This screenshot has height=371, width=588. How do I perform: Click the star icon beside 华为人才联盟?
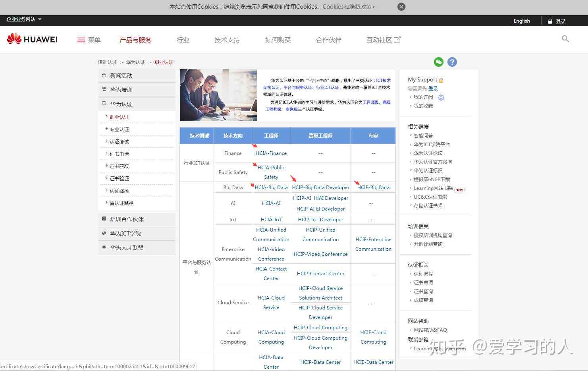(x=104, y=247)
